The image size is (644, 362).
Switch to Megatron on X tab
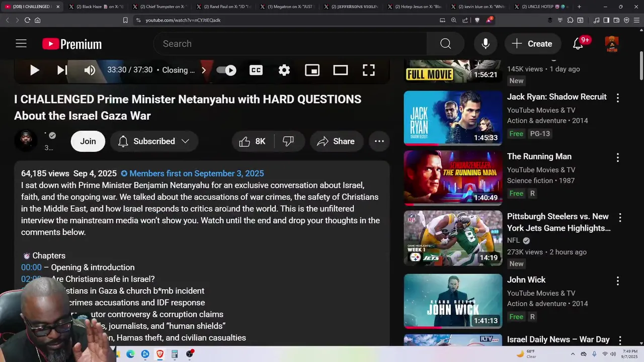coord(288,7)
